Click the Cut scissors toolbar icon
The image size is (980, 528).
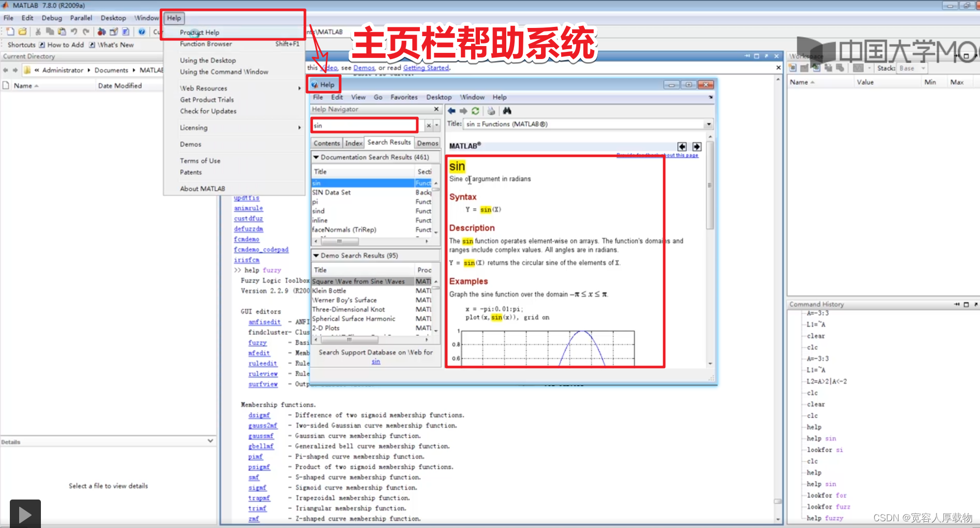point(38,32)
